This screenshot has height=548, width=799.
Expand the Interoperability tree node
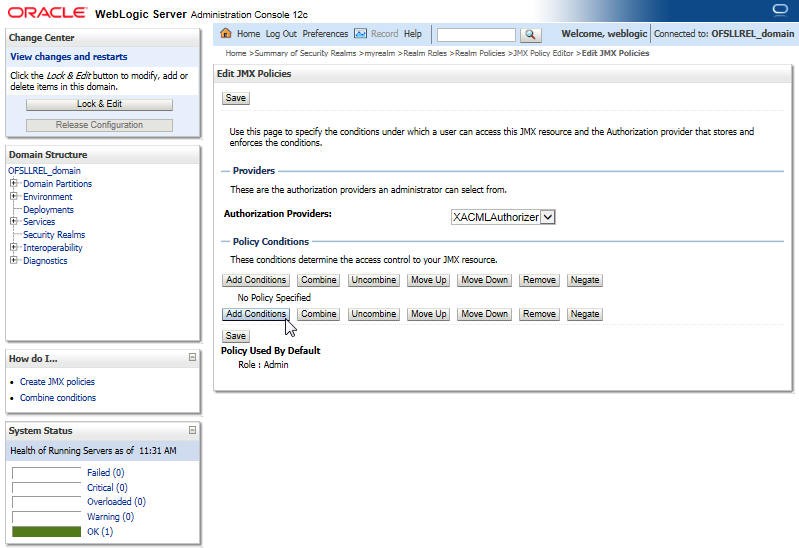[x=14, y=247]
